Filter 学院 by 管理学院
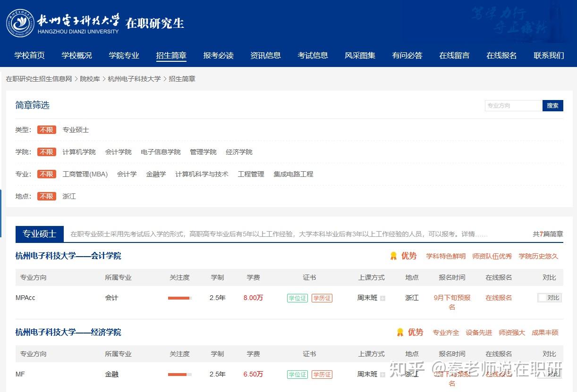The width and height of the screenshot is (577, 392). point(204,152)
